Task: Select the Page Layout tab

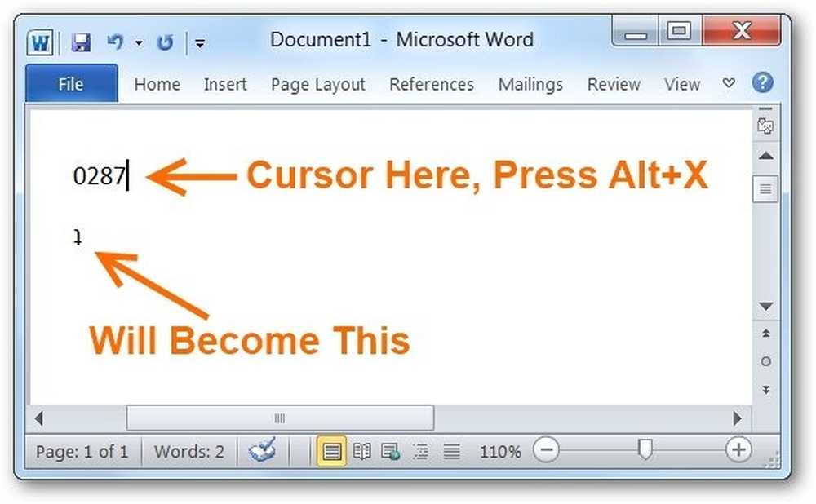Action: click(x=318, y=85)
